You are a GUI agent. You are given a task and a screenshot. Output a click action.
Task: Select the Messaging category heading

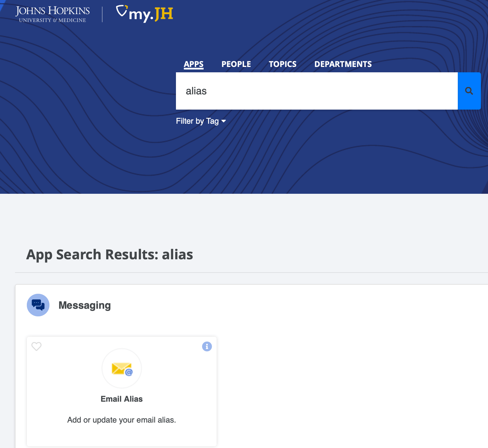coord(84,305)
